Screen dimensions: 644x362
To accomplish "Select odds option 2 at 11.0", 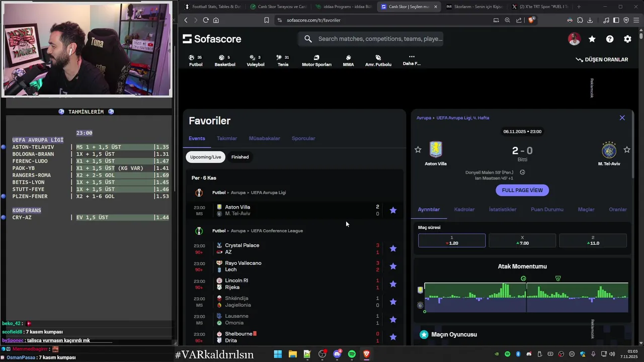I will tap(593, 240).
